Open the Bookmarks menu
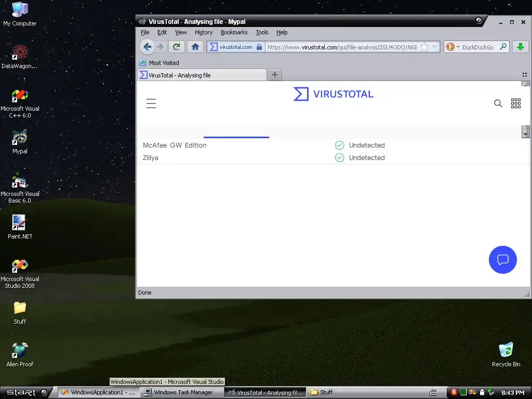The image size is (532, 399). tap(234, 32)
